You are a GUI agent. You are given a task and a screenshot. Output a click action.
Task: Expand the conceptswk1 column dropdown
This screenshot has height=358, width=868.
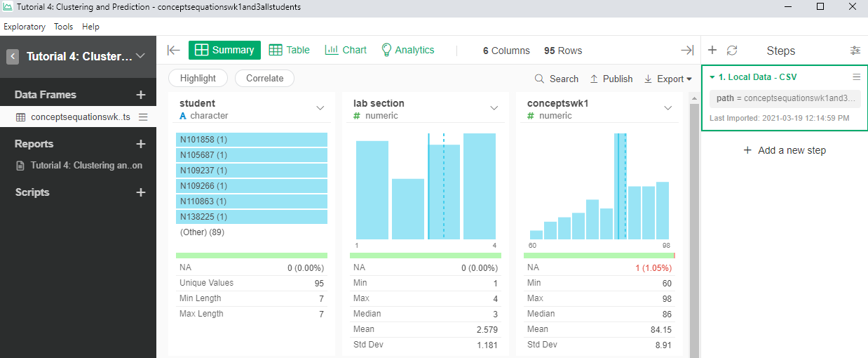pos(668,108)
